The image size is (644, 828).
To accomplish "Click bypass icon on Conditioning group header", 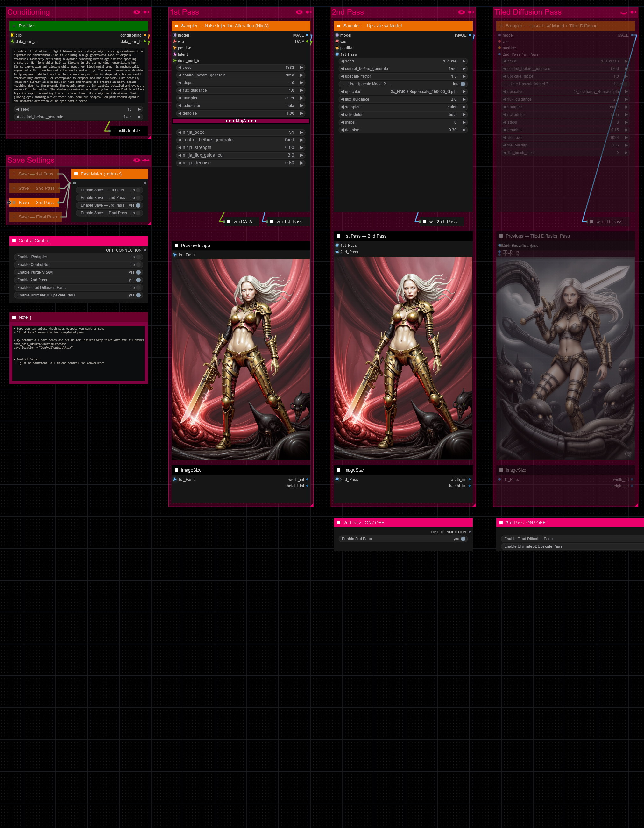I will click(x=145, y=12).
